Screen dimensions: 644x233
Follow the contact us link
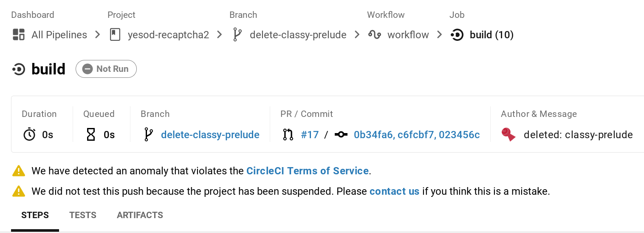(395, 191)
